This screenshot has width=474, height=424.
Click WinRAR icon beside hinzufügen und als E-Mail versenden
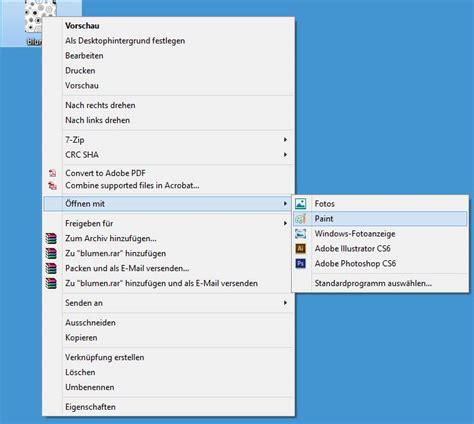51,283
